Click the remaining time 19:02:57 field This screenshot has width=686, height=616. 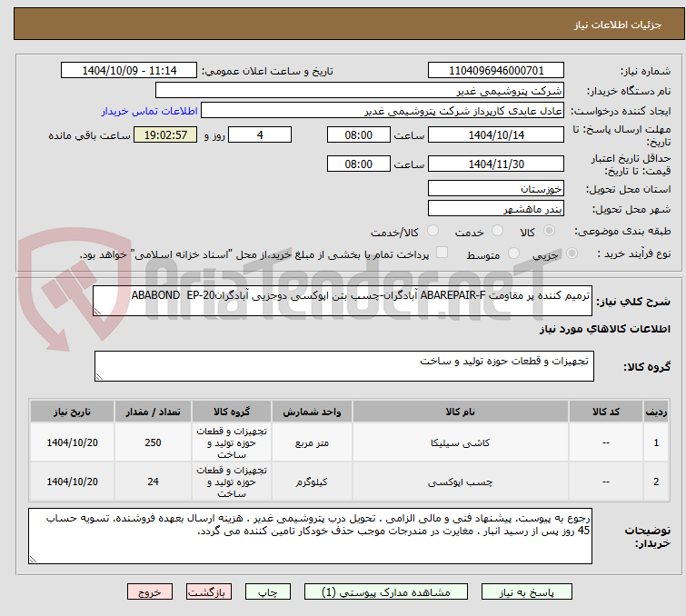tap(165, 134)
